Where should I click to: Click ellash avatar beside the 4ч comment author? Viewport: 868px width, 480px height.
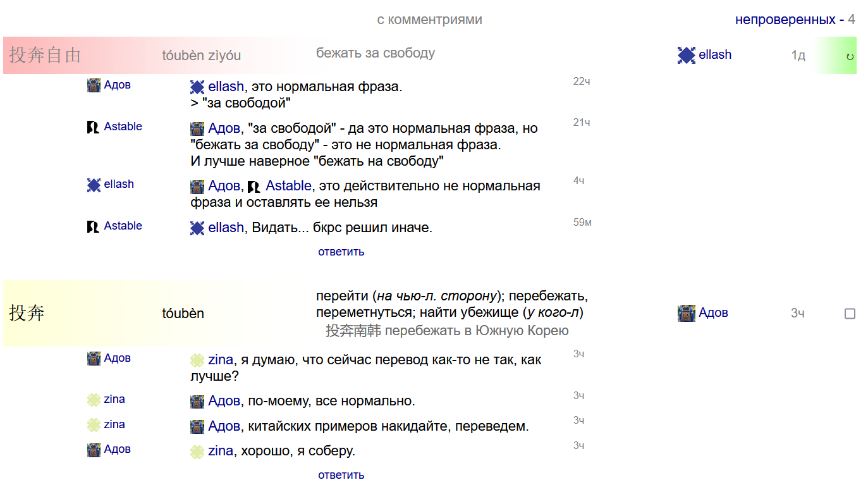94,185
